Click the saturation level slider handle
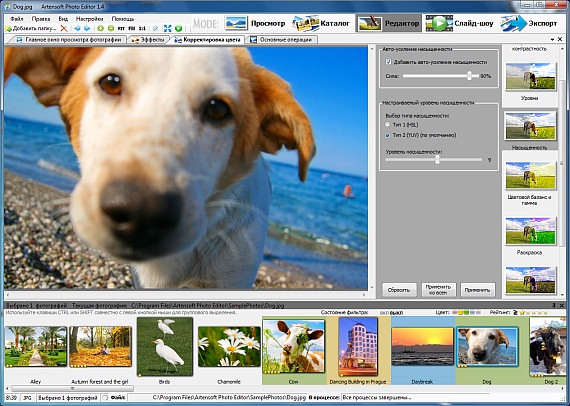The image size is (570, 406). click(437, 160)
